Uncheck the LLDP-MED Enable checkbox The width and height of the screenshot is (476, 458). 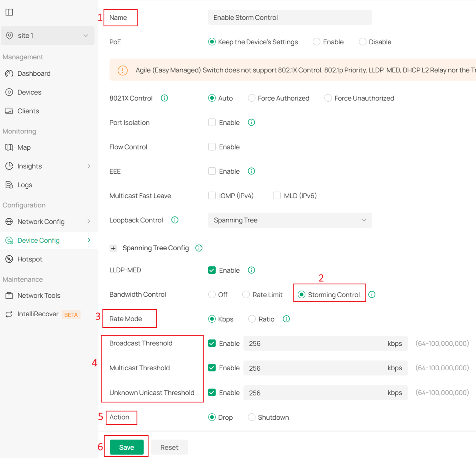point(212,270)
